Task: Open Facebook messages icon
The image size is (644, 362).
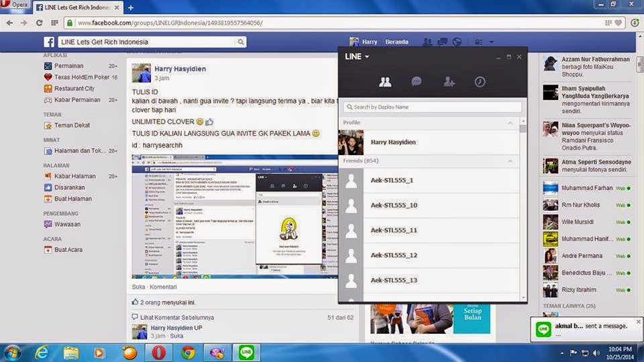Action: 442,42
